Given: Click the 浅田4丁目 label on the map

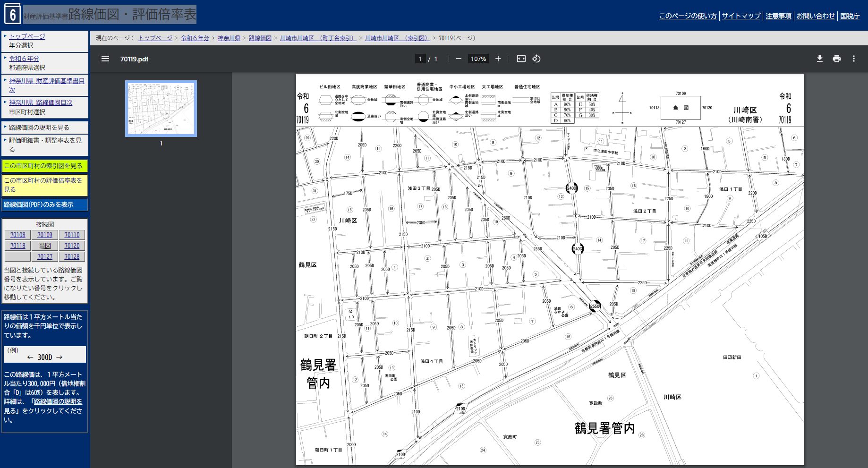Looking at the screenshot, I should pyautogui.click(x=432, y=361).
